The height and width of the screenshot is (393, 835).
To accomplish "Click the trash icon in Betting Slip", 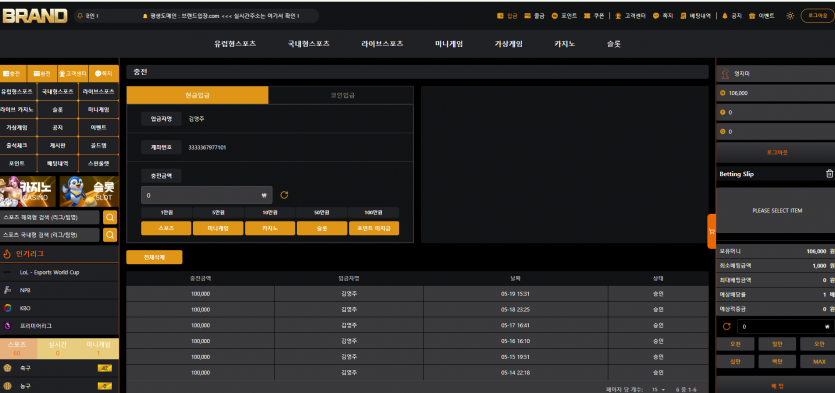I will (829, 174).
